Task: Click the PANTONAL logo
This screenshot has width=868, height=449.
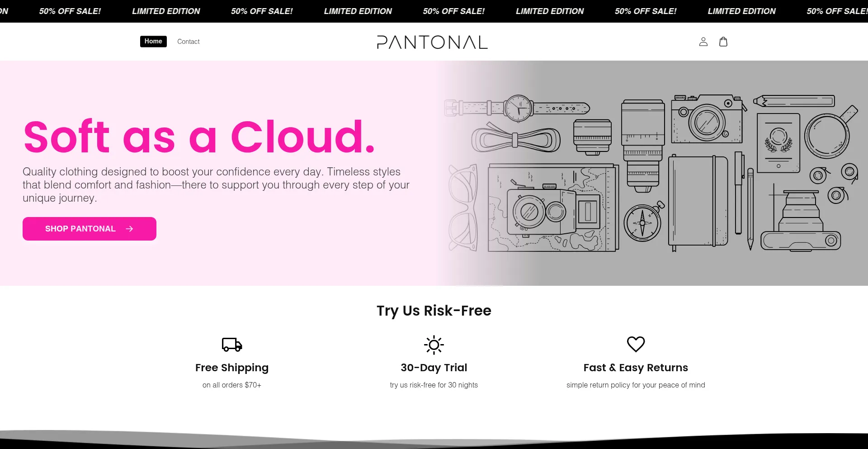Action: [x=433, y=42]
